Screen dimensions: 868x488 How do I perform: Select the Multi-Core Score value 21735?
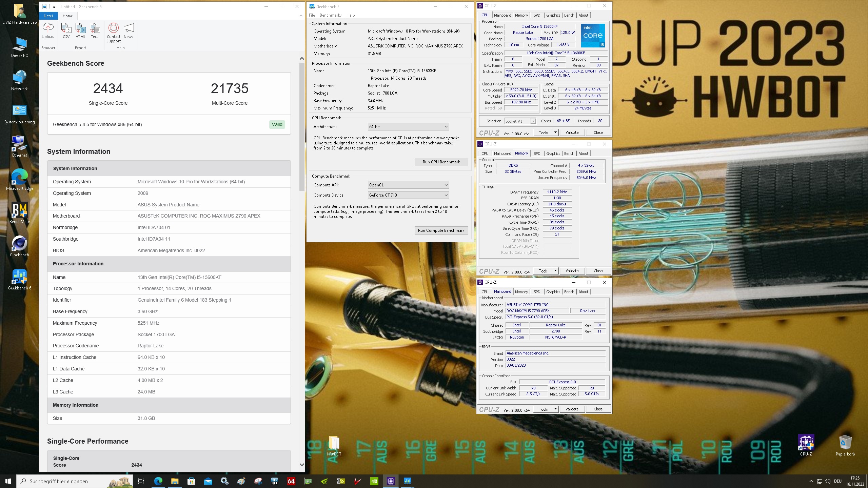[230, 88]
